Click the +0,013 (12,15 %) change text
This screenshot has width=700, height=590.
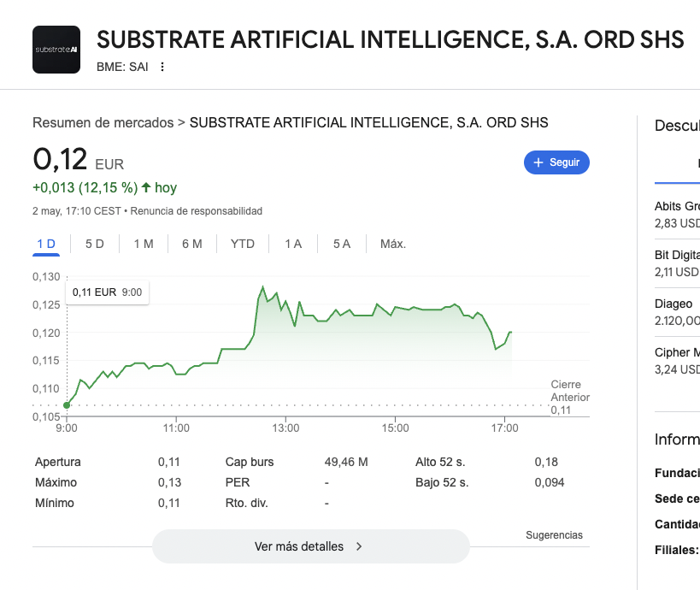point(85,187)
